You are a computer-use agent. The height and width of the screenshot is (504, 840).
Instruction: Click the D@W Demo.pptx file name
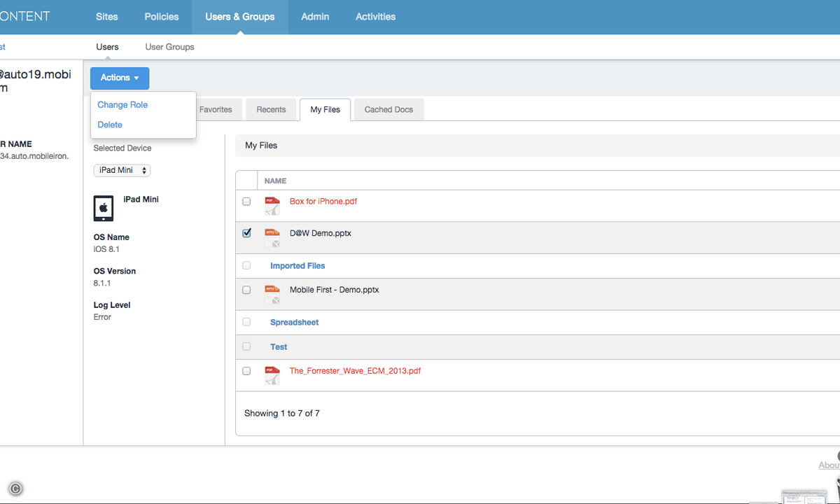(321, 233)
